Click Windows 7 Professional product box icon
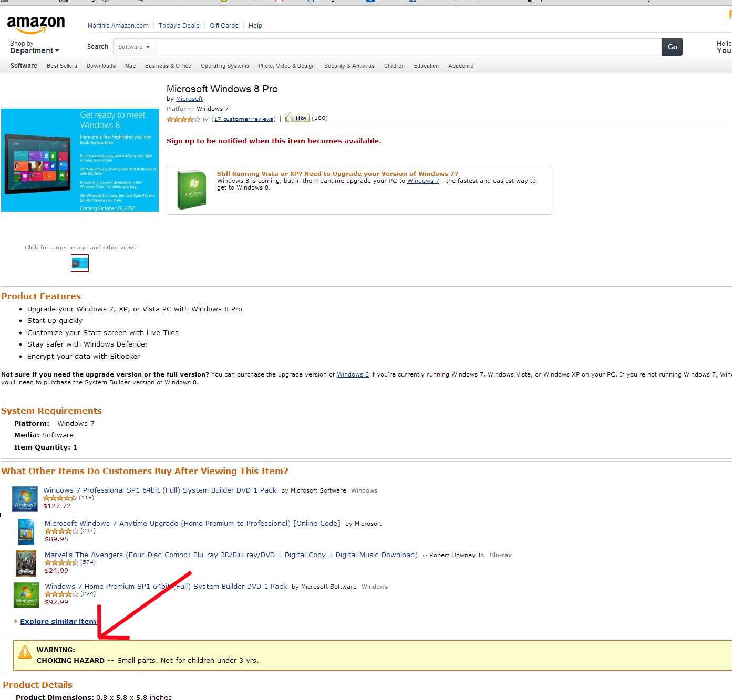732x700 pixels. 25,498
